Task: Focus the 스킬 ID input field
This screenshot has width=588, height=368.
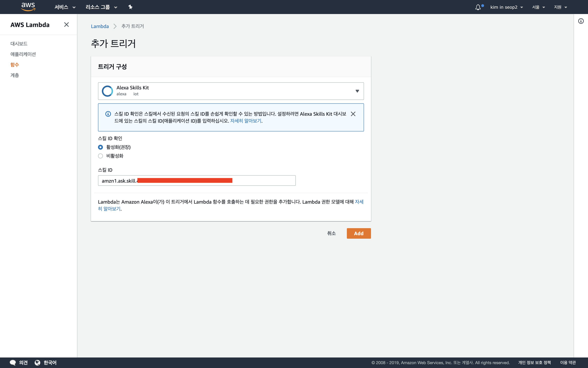Action: pyautogui.click(x=197, y=181)
